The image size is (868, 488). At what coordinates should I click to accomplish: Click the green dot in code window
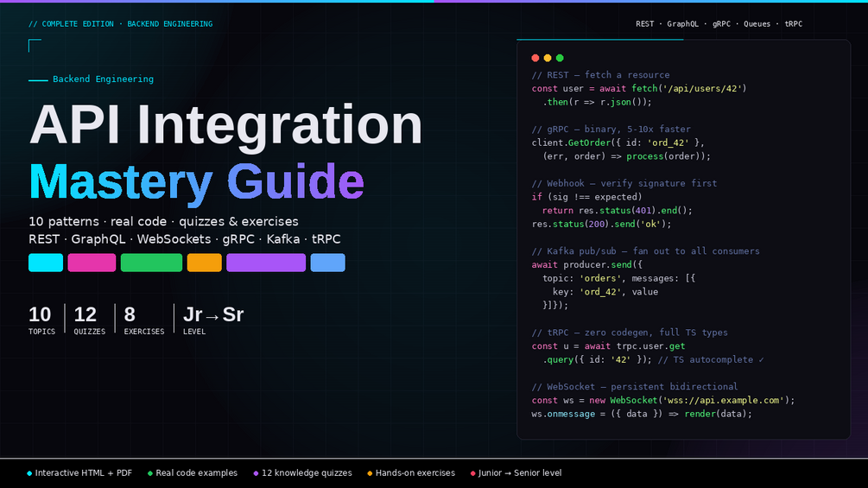(560, 58)
